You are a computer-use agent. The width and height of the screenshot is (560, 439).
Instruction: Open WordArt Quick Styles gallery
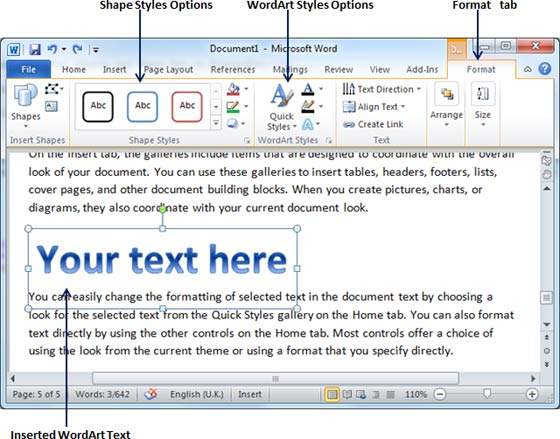[281, 107]
